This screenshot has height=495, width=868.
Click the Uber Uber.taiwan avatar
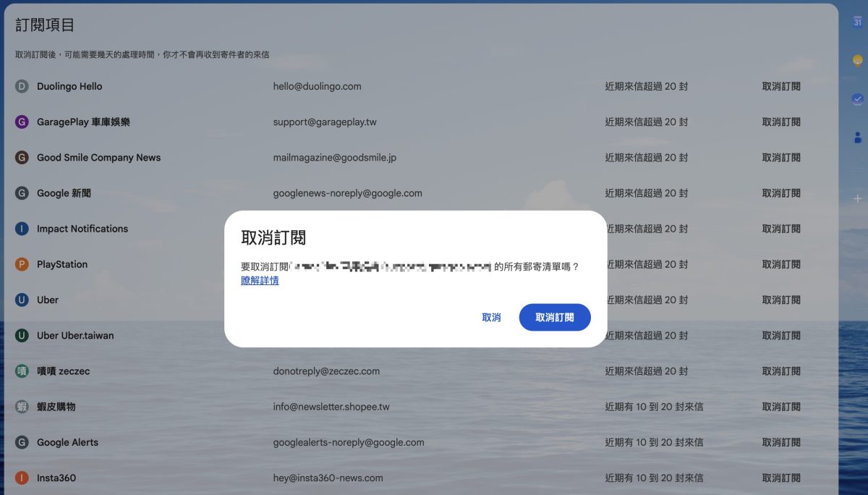point(22,335)
